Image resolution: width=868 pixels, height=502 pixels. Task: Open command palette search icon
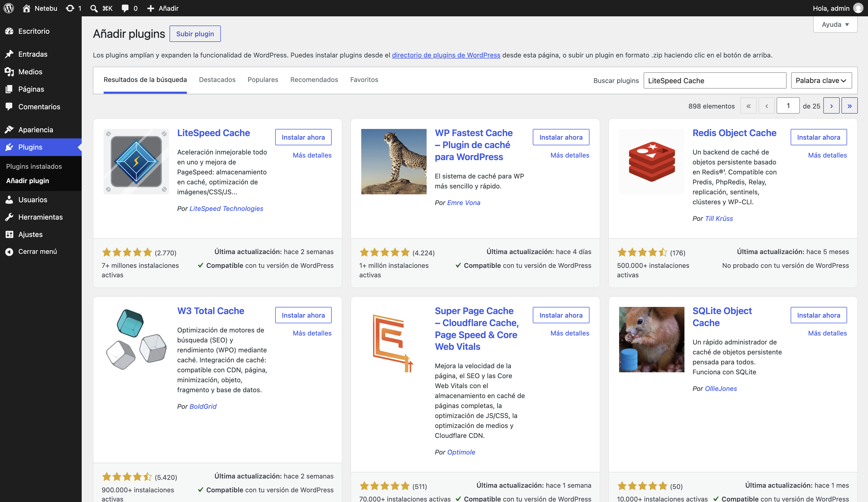(x=93, y=8)
